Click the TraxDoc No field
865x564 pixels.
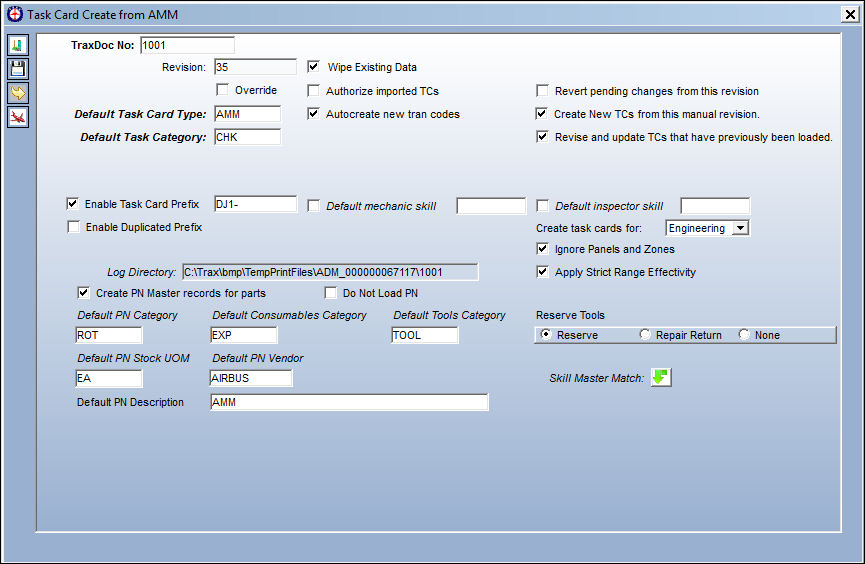pos(188,45)
